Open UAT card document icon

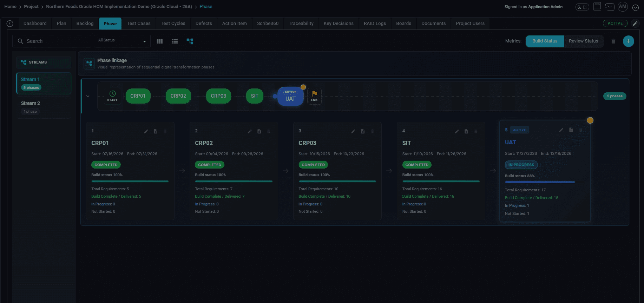click(x=571, y=130)
